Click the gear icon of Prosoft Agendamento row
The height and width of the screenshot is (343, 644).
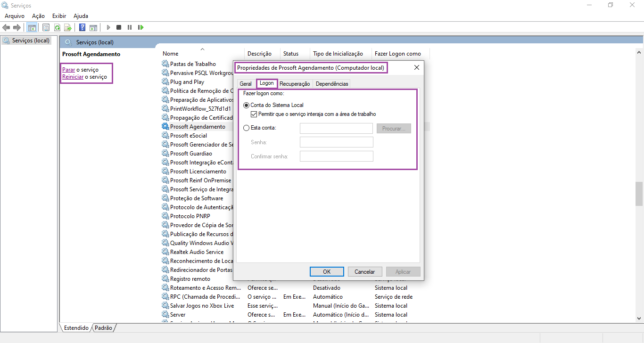[x=165, y=126]
